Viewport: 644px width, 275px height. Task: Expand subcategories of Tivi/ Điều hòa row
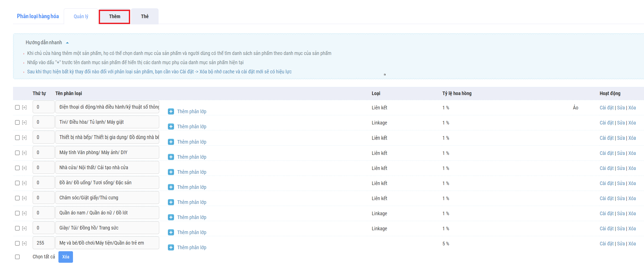coord(24,122)
